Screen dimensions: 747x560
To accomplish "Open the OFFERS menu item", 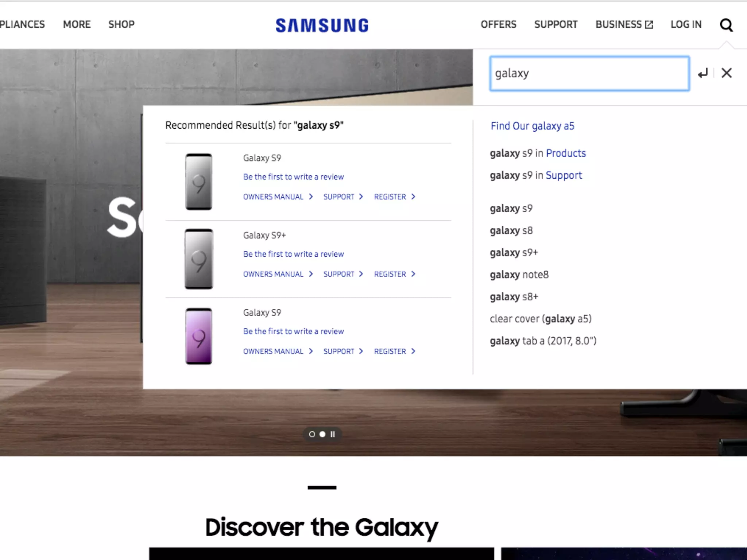I will [498, 24].
